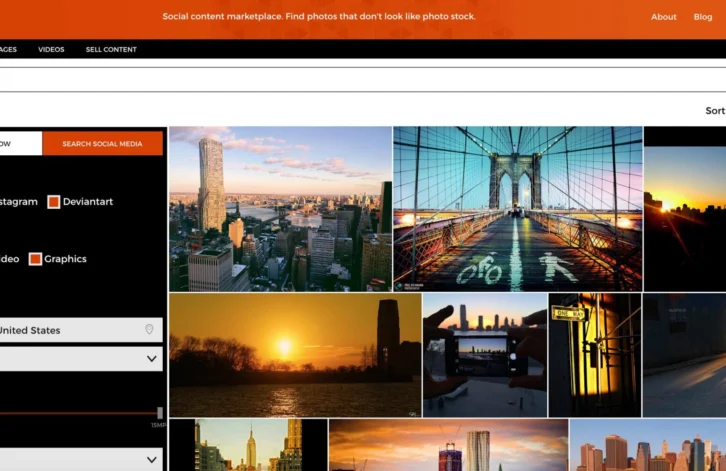Open the sunset over water photo
The width and height of the screenshot is (726, 471).
[294, 355]
